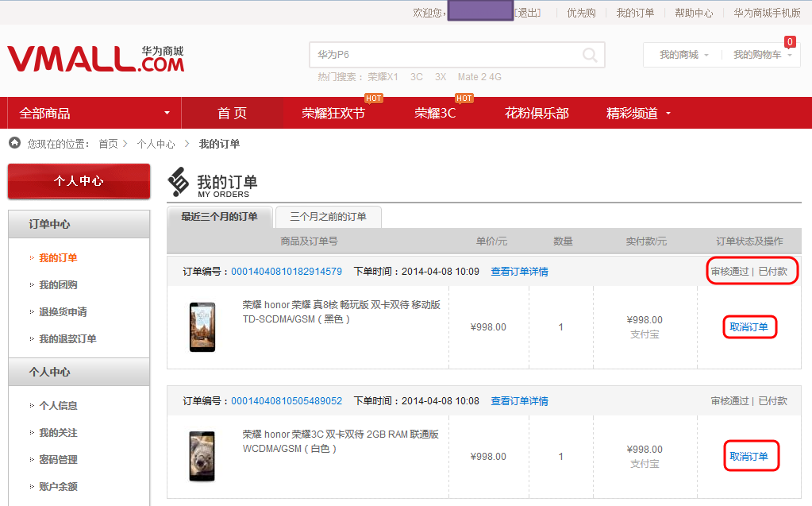The width and height of the screenshot is (812, 506).
Task: Expand the 我的购物车 dropdown
Action: click(762, 55)
